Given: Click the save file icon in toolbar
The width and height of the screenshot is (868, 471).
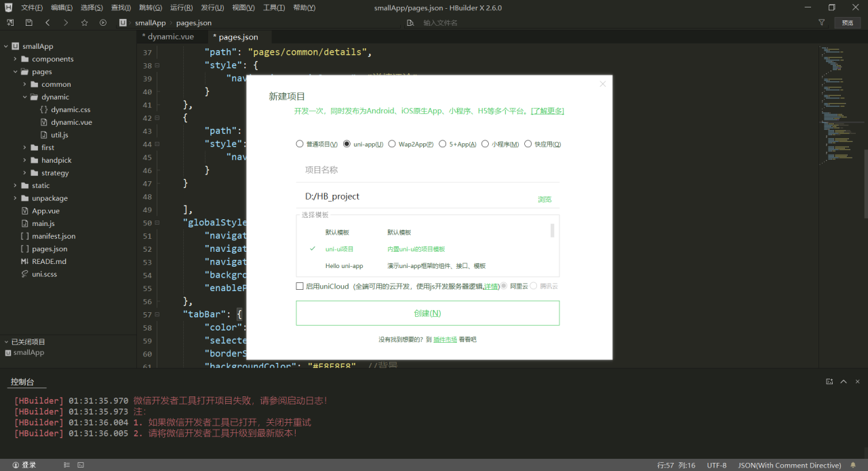Looking at the screenshot, I should point(28,22).
